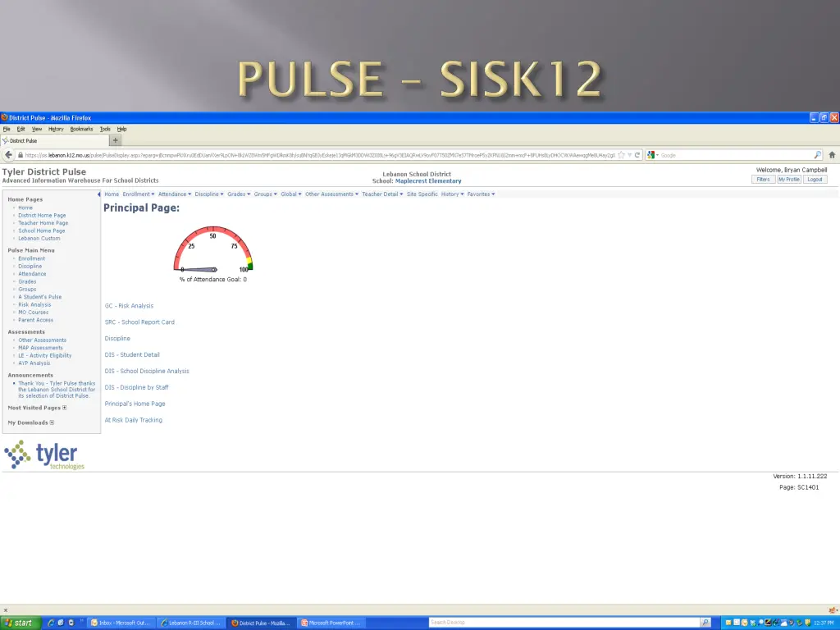Open School Home Page in sidebar

[42, 231]
